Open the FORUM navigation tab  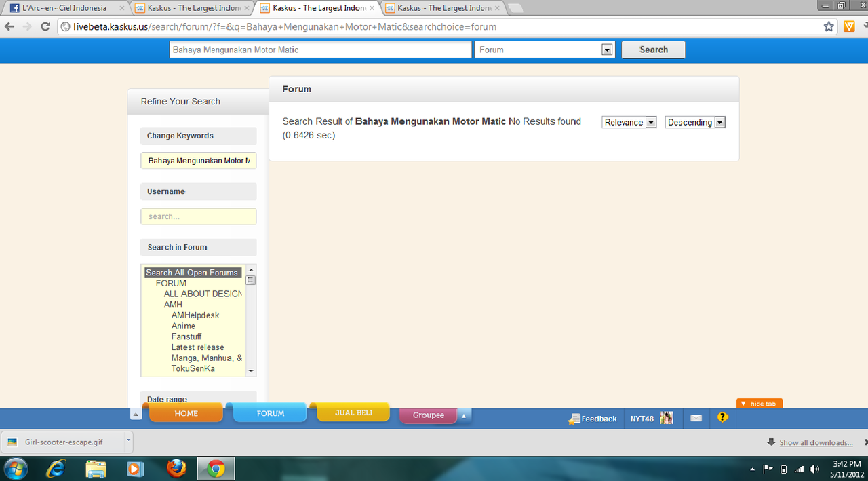(x=270, y=413)
